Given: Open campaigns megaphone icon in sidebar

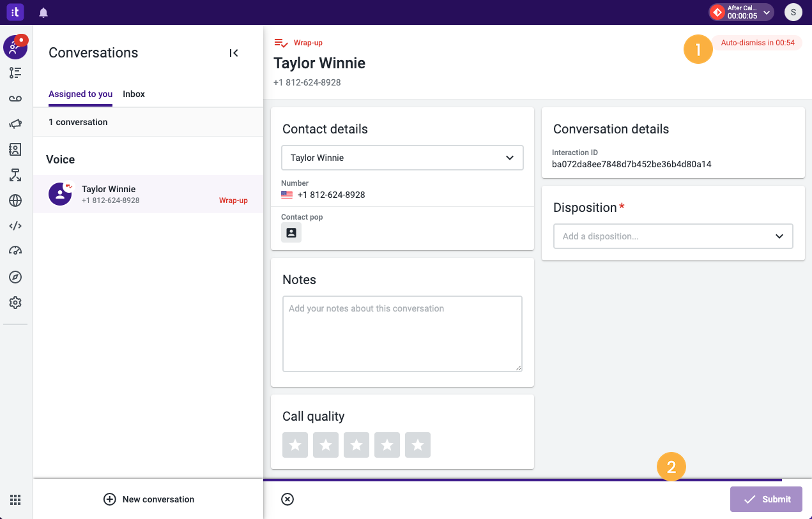Looking at the screenshot, I should click(x=15, y=124).
